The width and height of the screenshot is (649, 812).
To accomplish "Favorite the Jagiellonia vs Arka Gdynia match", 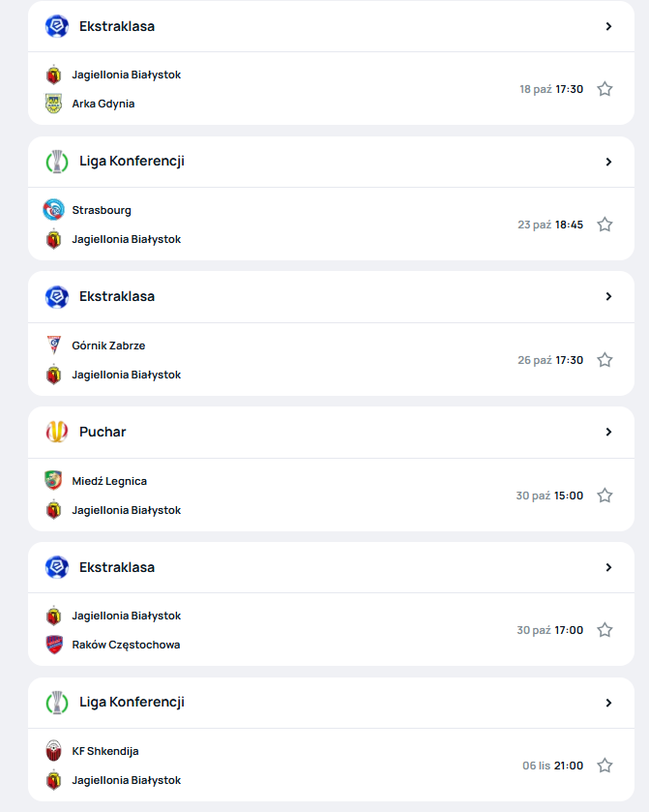I will (605, 89).
